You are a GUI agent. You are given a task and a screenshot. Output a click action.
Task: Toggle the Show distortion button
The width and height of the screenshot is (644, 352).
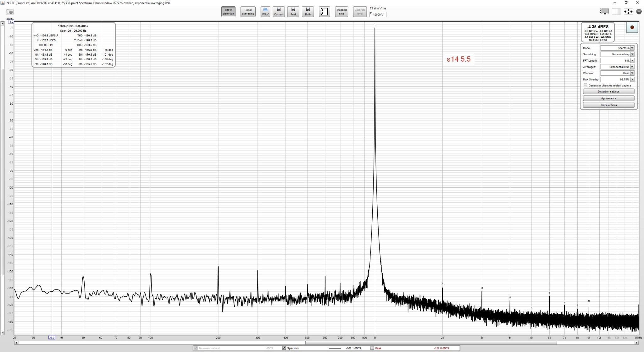(228, 12)
